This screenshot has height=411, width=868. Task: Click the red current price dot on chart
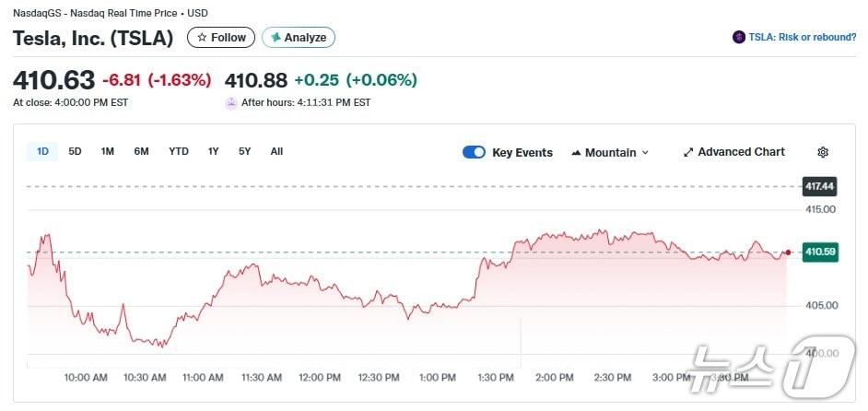788,252
